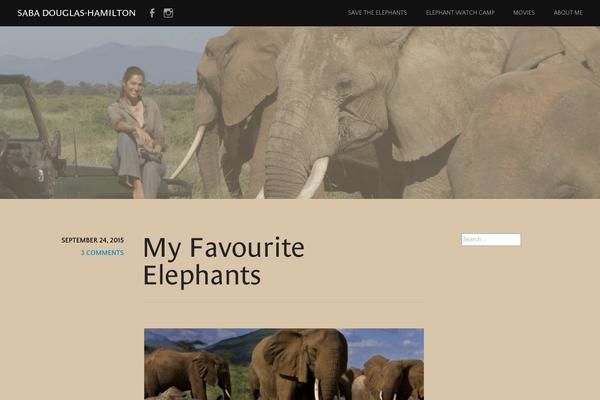Image resolution: width=600 pixels, height=400 pixels.
Task: Open the 3 Comments link
Action: point(102,253)
